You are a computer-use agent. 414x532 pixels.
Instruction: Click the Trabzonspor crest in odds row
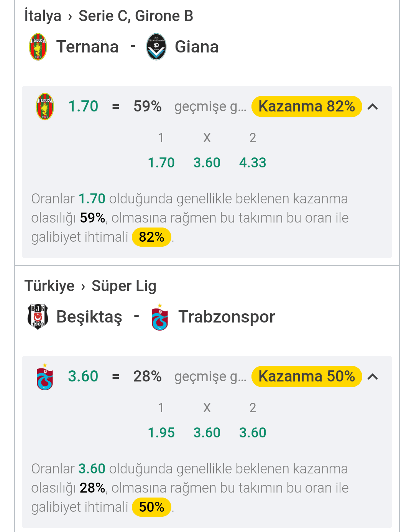pyautogui.click(x=45, y=376)
